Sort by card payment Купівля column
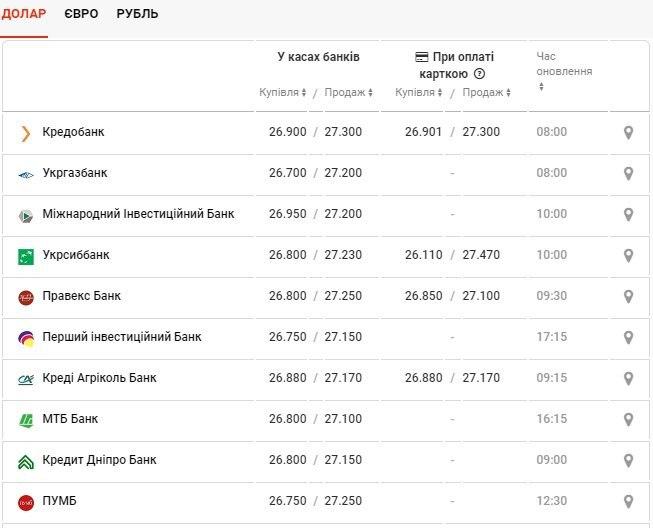Image resolution: width=653 pixels, height=528 pixels. tap(419, 93)
